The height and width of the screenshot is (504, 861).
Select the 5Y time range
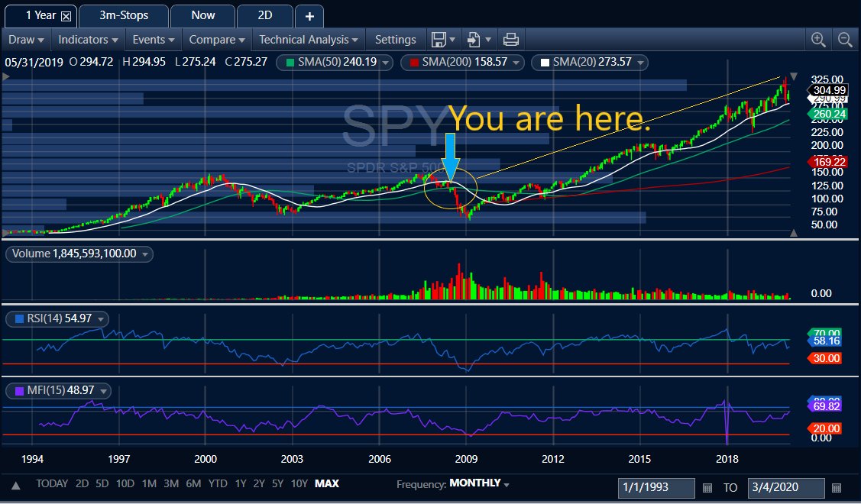click(x=278, y=483)
